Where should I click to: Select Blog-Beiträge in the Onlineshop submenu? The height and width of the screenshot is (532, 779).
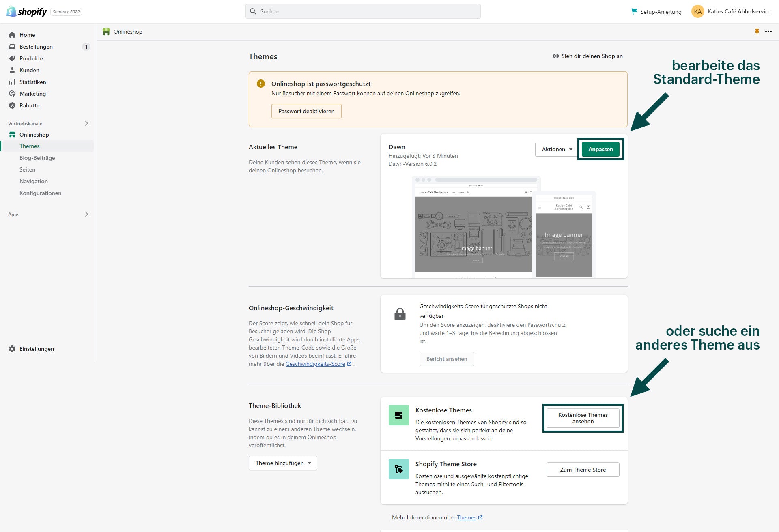pos(37,158)
